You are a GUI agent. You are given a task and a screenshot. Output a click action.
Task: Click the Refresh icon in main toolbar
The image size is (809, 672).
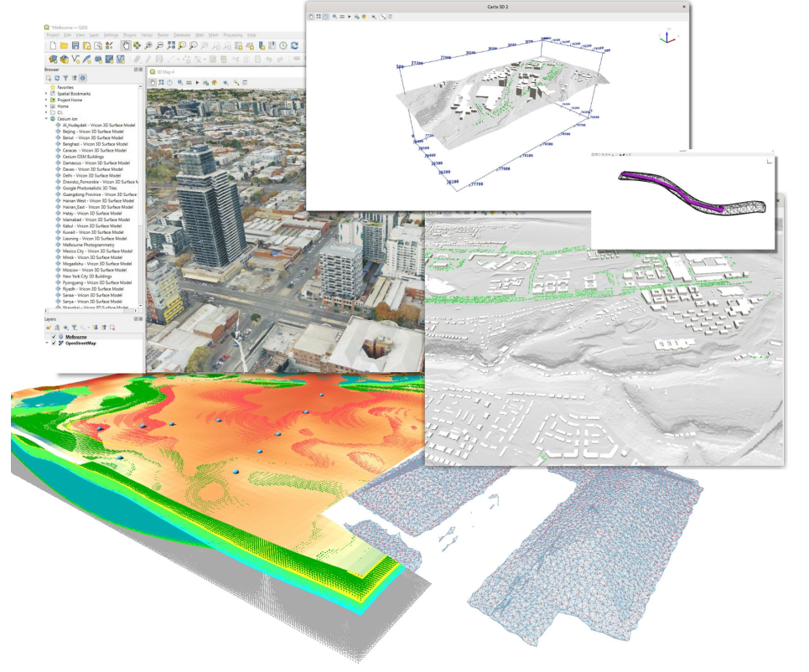pyautogui.click(x=294, y=45)
